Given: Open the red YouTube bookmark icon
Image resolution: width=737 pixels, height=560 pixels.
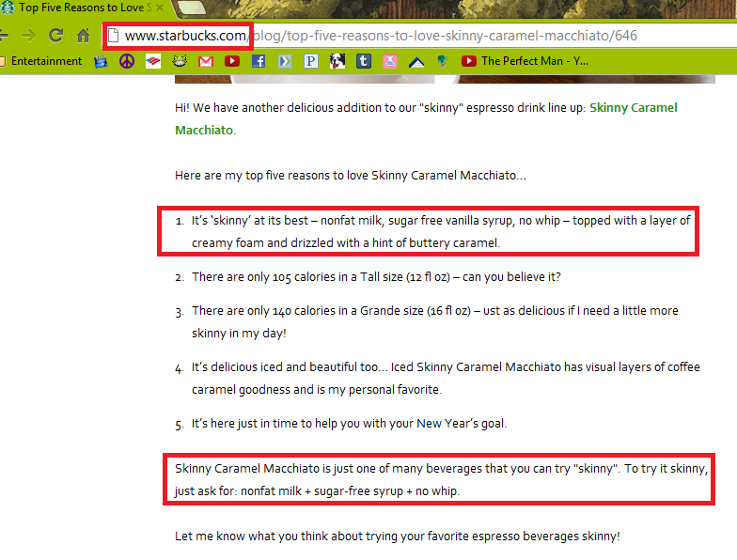Looking at the screenshot, I should click(x=231, y=61).
